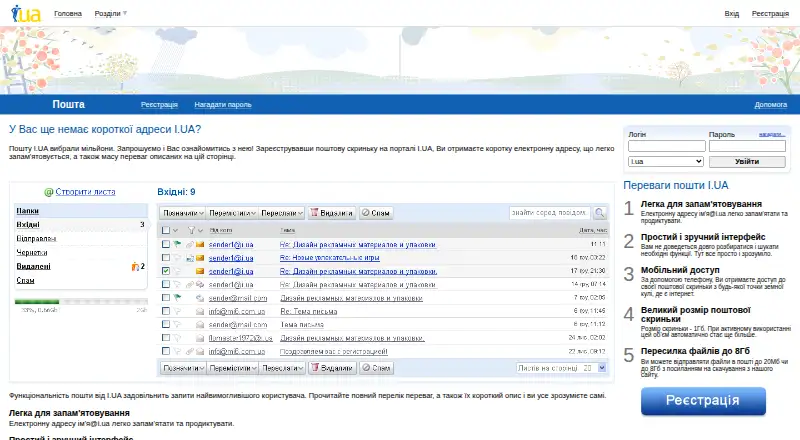
Task: Open the top Переслати dropdown
Action: 282,213
